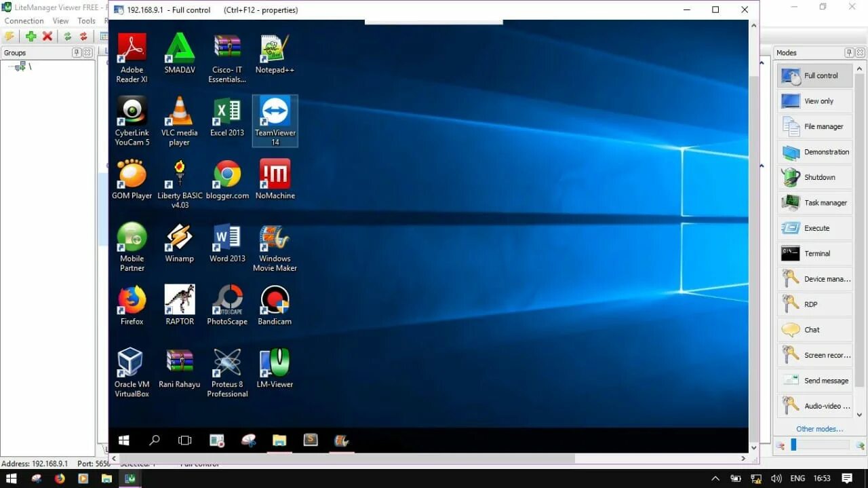
Task: Open the View menu
Action: [x=61, y=21]
